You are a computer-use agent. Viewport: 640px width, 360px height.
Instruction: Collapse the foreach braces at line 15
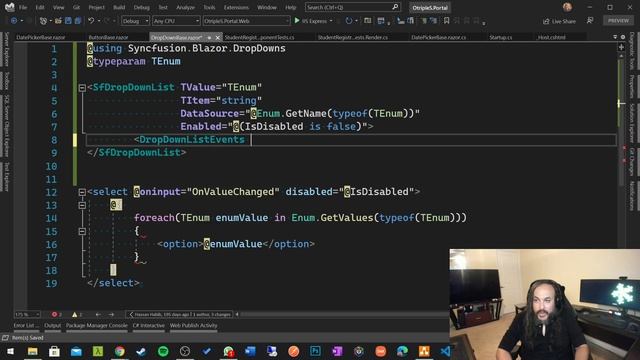click(82, 231)
